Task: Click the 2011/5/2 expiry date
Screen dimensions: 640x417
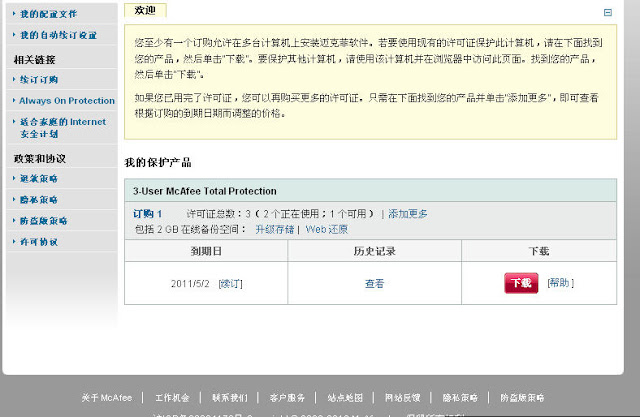Action: tap(190, 284)
